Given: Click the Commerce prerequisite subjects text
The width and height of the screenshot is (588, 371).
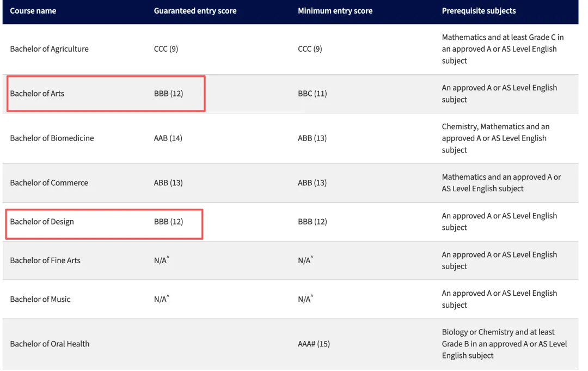Looking at the screenshot, I should pos(501,183).
